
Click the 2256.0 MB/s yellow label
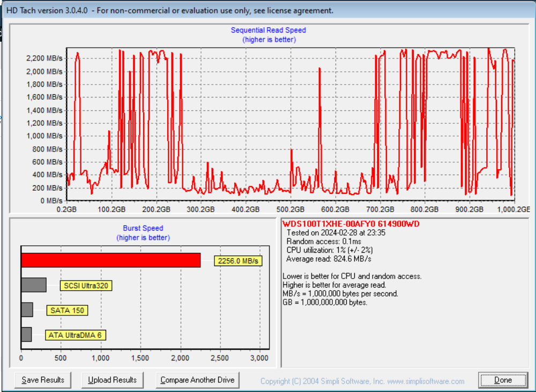point(238,261)
